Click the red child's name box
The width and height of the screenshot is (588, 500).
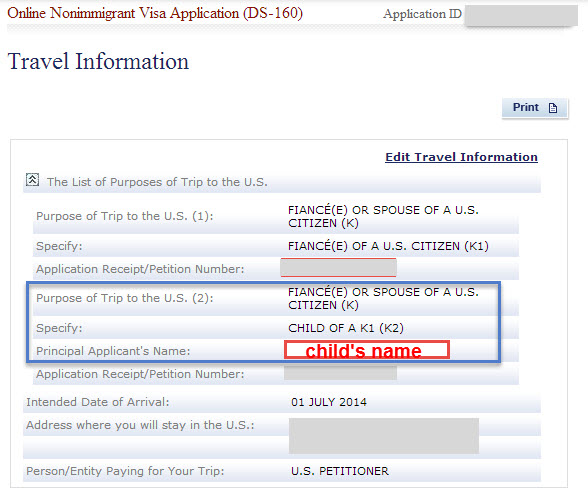tap(367, 350)
